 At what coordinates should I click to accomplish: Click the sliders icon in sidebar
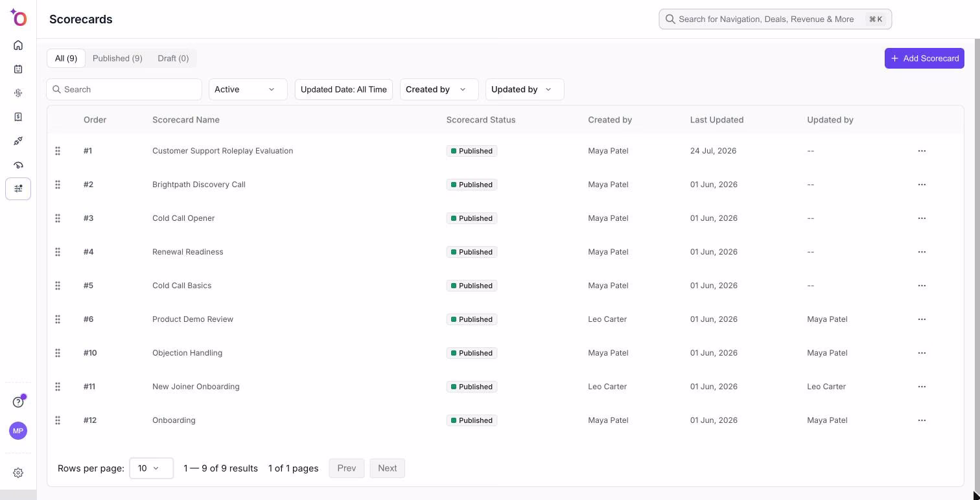[x=18, y=188]
